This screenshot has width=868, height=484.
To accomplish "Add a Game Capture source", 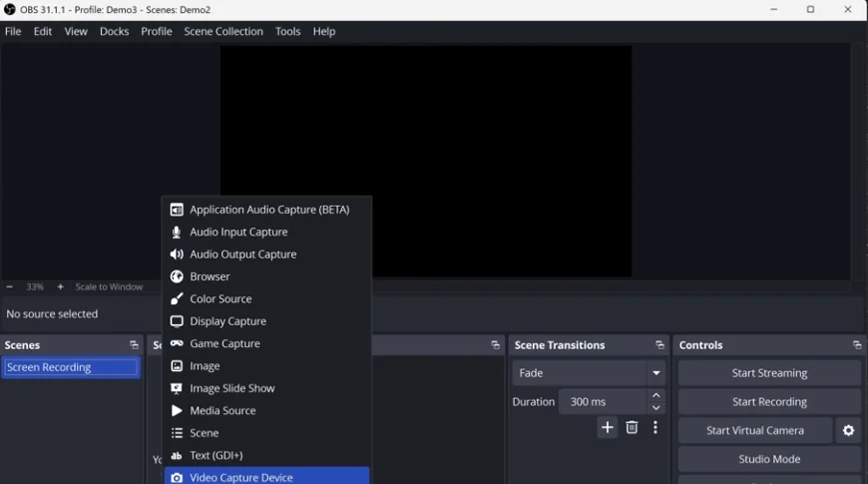I will coord(266,343).
